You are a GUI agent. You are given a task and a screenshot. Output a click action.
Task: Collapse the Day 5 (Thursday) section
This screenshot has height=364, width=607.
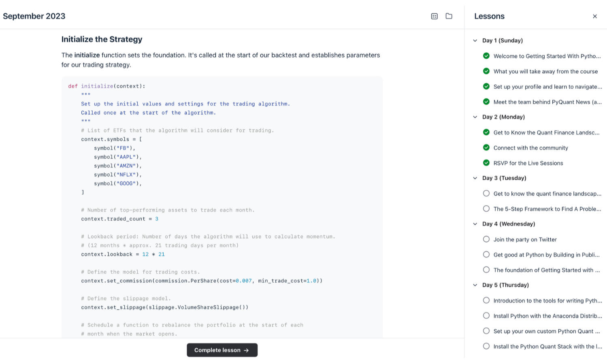(475, 285)
